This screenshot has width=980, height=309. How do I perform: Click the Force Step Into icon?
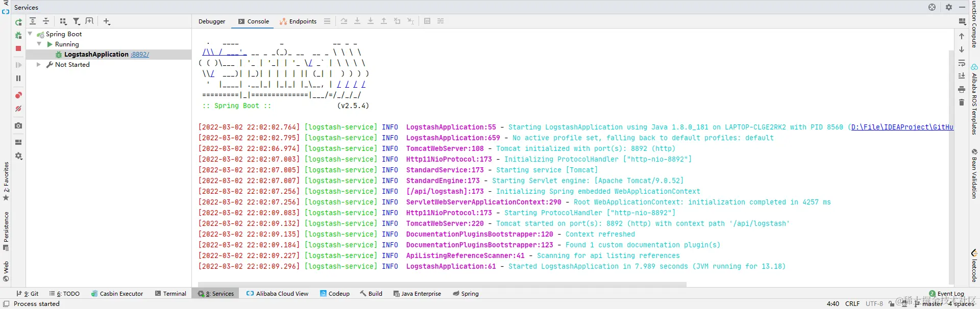[x=371, y=21]
